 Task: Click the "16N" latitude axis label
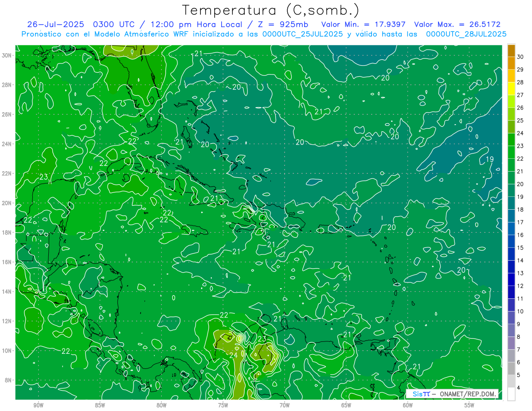click(x=8, y=262)
